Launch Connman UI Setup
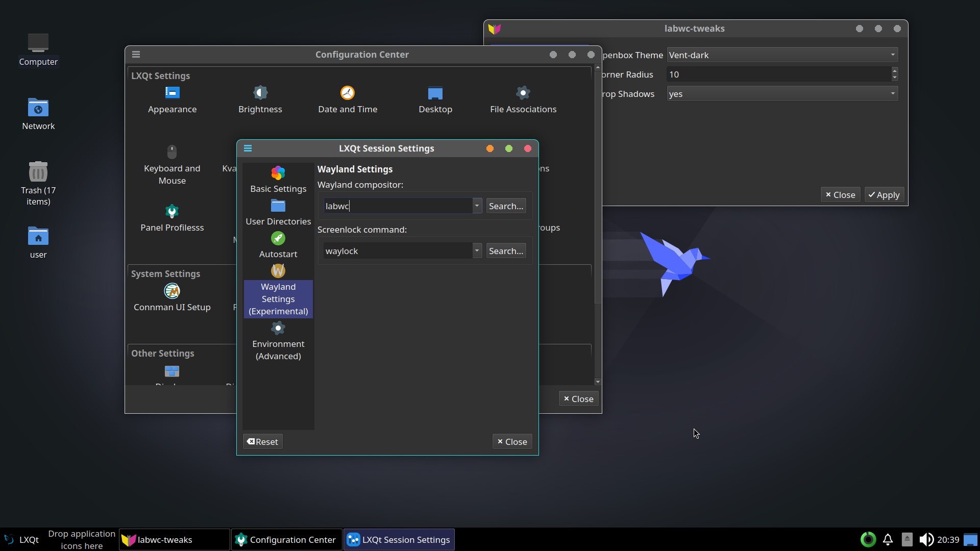The width and height of the screenshot is (980, 551). pyautogui.click(x=172, y=298)
